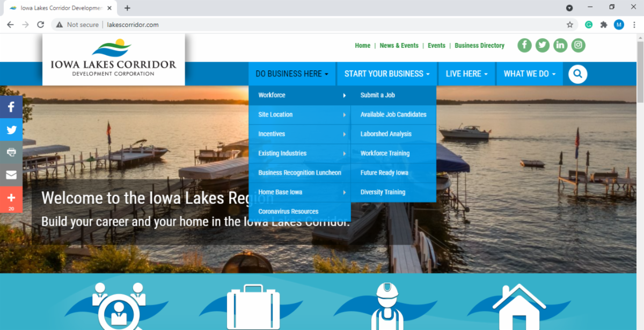Screen dimensions: 644x330
Task: Open a new browser tab
Action: pyautogui.click(x=127, y=8)
